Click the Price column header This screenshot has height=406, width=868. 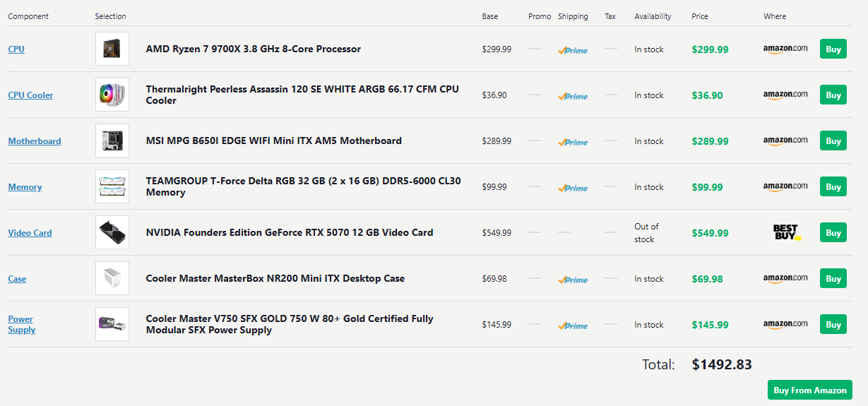click(x=700, y=16)
